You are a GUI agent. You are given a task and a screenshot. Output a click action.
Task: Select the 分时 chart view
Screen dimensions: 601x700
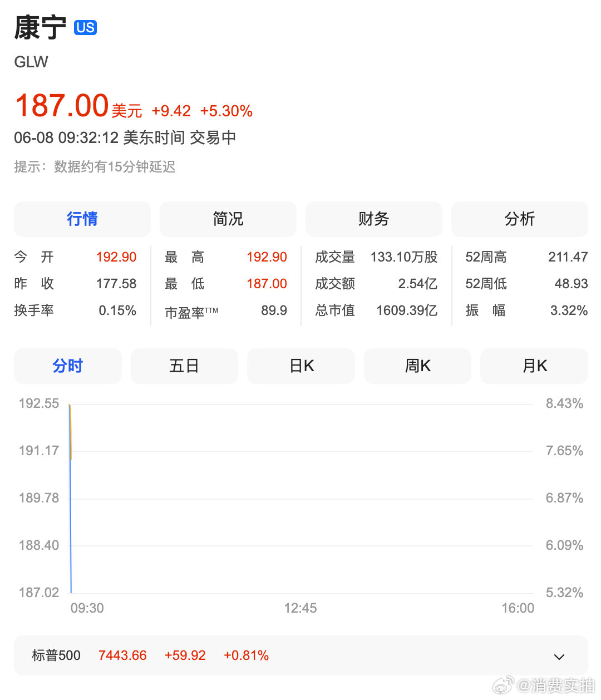68,366
